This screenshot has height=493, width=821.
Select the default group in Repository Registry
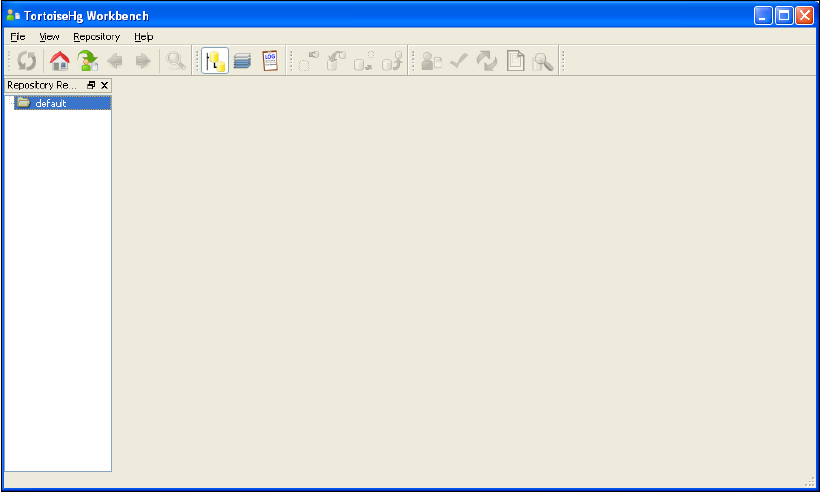(x=62, y=103)
